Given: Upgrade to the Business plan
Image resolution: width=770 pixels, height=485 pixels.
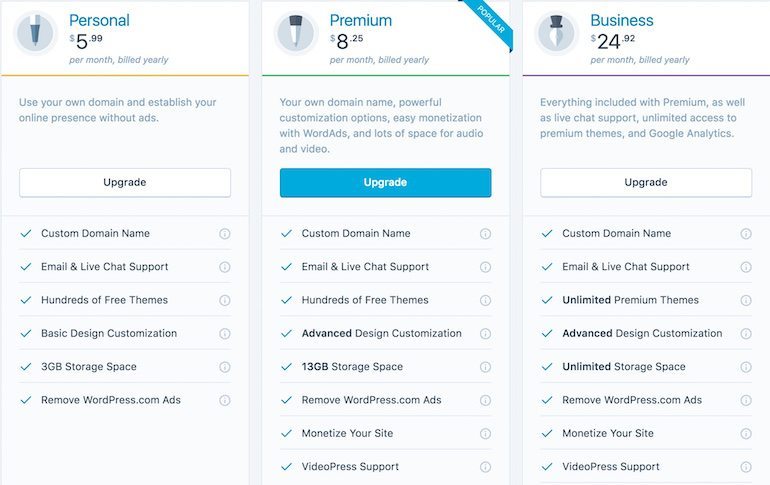Looking at the screenshot, I should (646, 183).
